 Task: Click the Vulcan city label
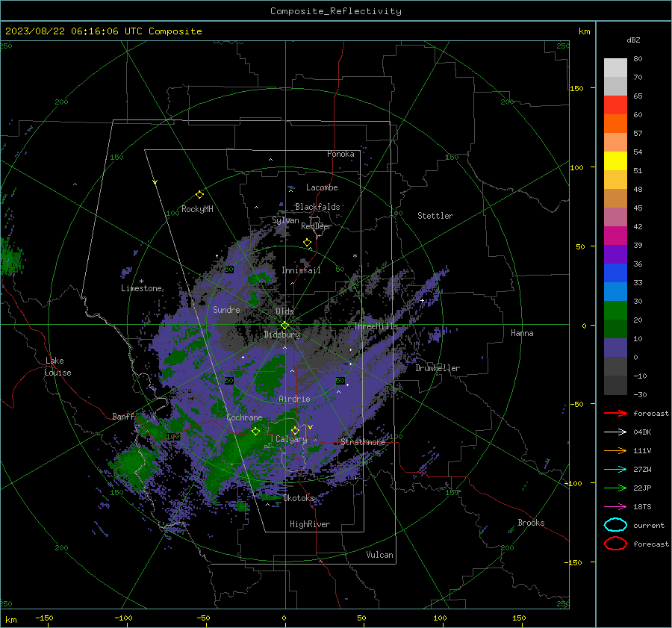click(380, 555)
